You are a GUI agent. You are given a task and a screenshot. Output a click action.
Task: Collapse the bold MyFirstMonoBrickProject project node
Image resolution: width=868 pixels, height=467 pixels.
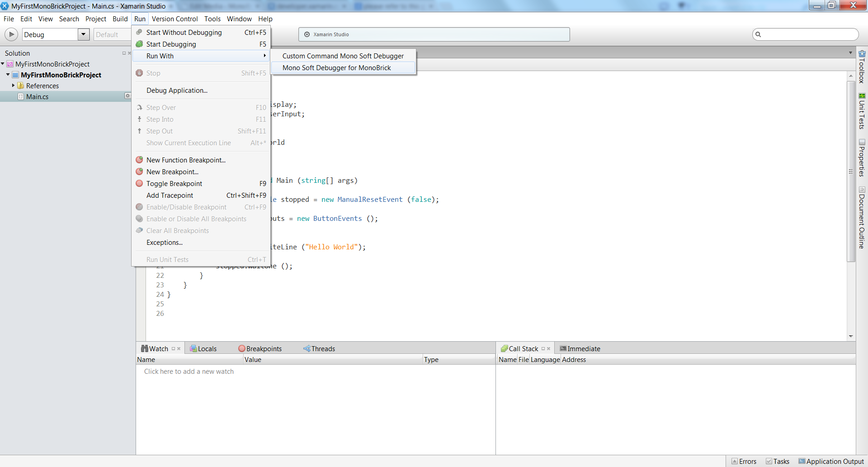8,75
